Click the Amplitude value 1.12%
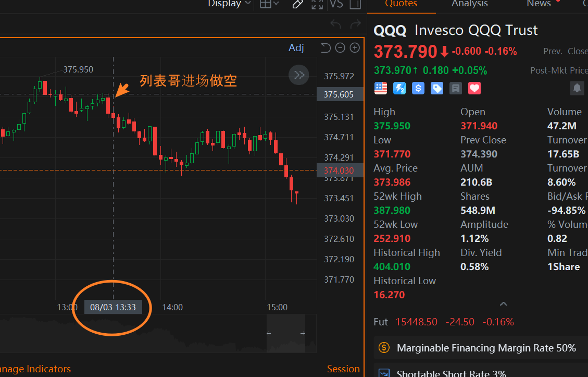 (x=474, y=238)
